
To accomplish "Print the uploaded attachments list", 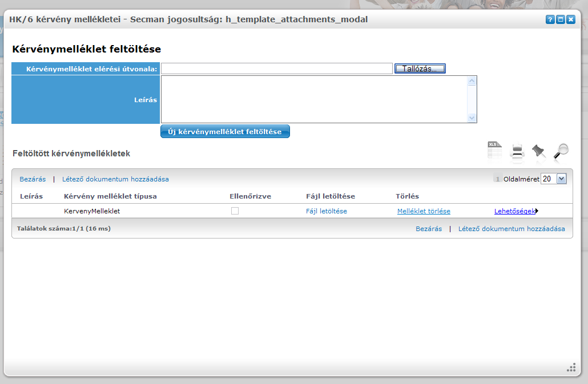I will coord(517,151).
